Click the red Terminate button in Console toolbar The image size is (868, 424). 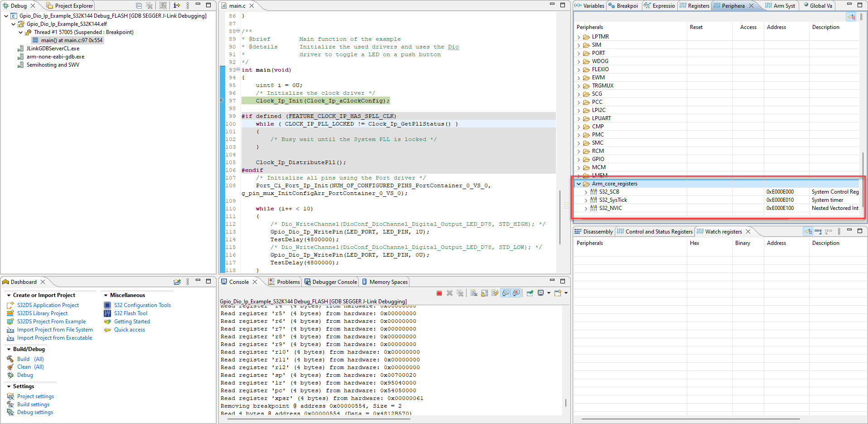click(x=439, y=293)
